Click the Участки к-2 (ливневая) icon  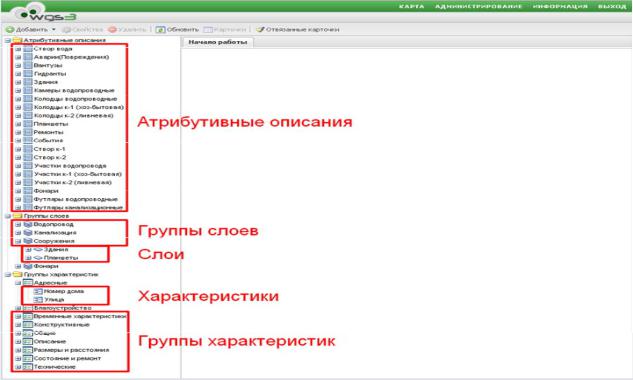tap(27, 183)
